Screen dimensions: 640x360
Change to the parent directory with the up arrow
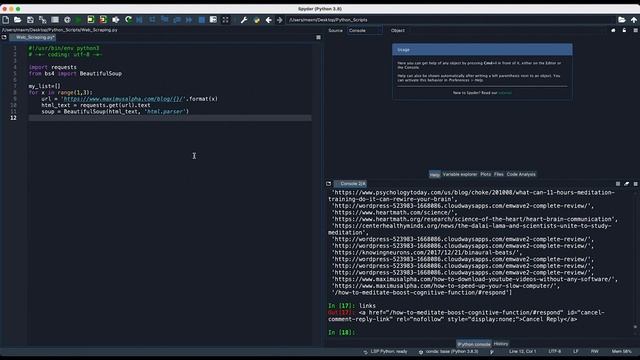633,20
